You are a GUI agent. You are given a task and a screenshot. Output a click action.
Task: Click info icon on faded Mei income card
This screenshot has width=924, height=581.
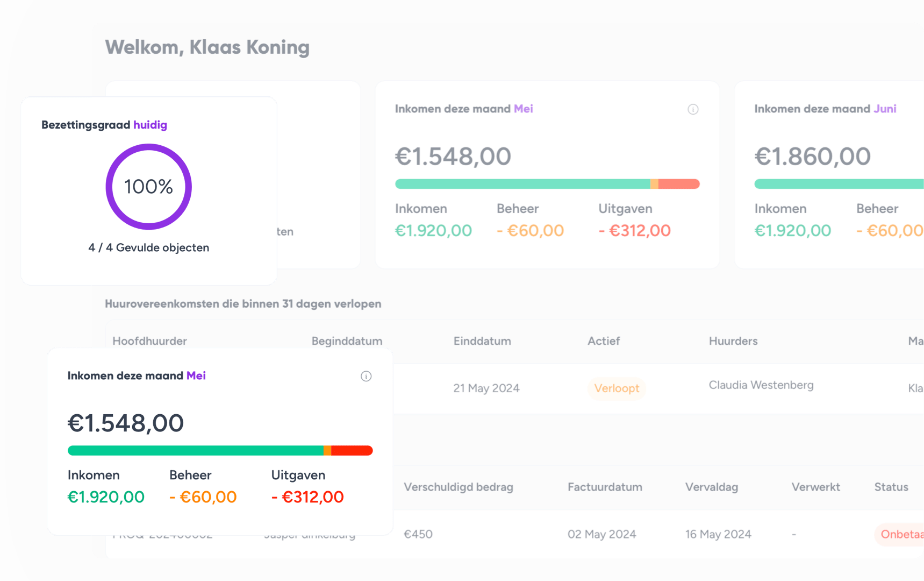693,109
